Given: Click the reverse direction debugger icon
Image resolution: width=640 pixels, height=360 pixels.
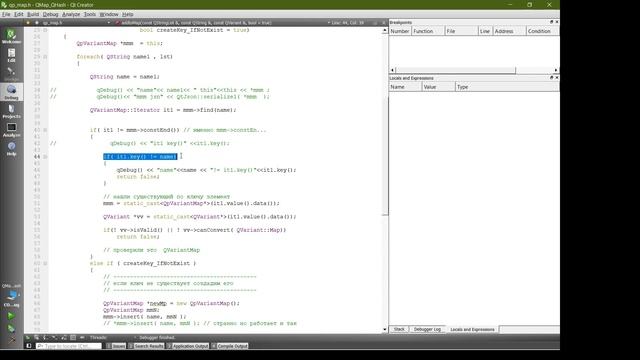Looking at the screenshot, I should [82, 338].
